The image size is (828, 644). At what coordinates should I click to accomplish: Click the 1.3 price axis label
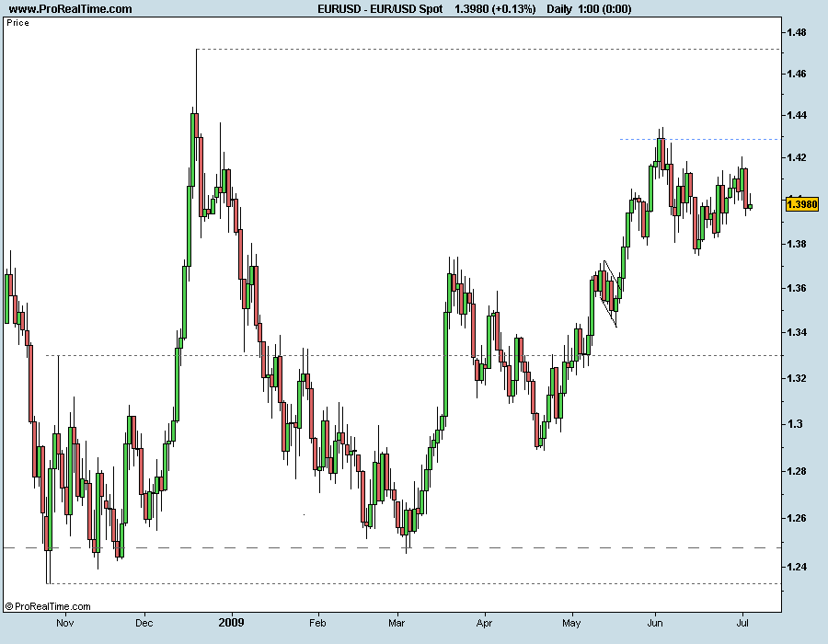[794, 424]
